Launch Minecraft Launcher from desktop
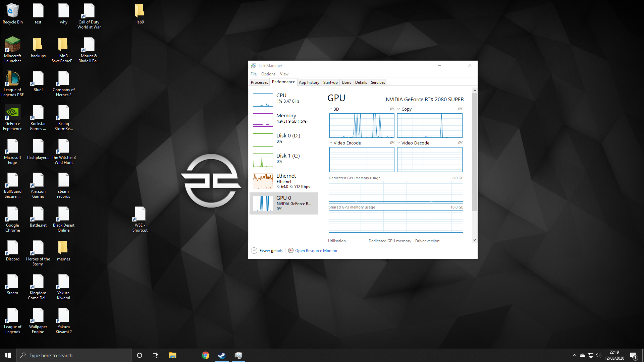The width and height of the screenshot is (644, 362). [12, 50]
